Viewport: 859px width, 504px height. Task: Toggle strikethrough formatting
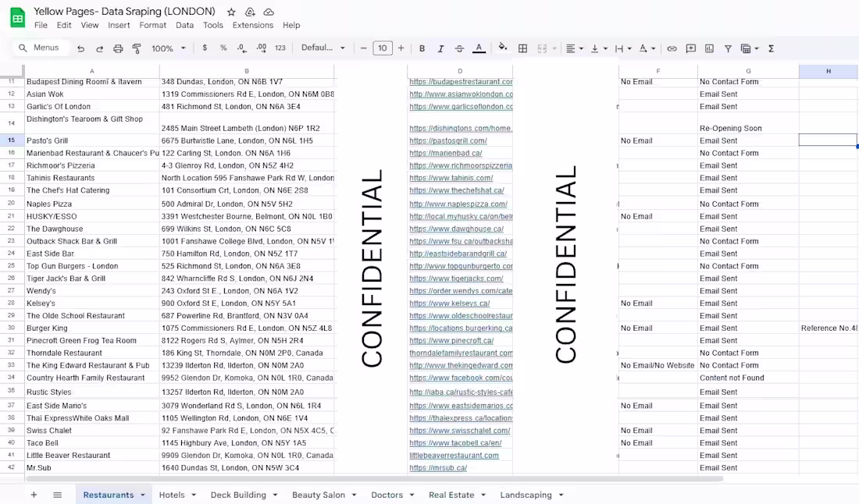(x=459, y=48)
